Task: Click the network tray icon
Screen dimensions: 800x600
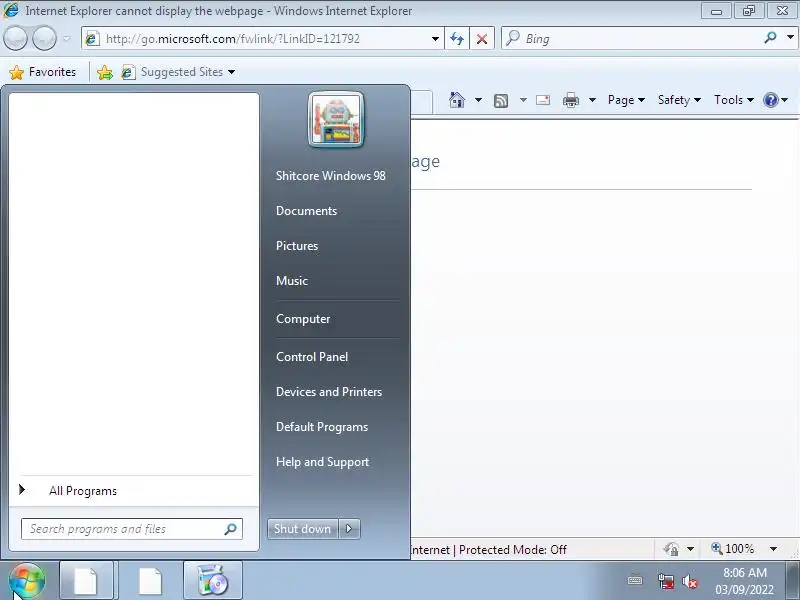Action: click(665, 581)
